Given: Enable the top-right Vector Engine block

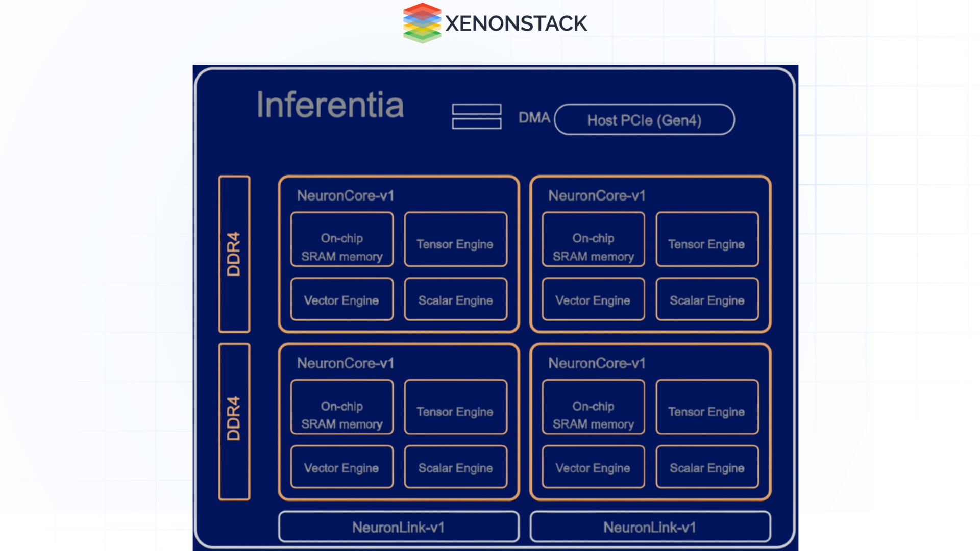Looking at the screenshot, I should click(593, 300).
